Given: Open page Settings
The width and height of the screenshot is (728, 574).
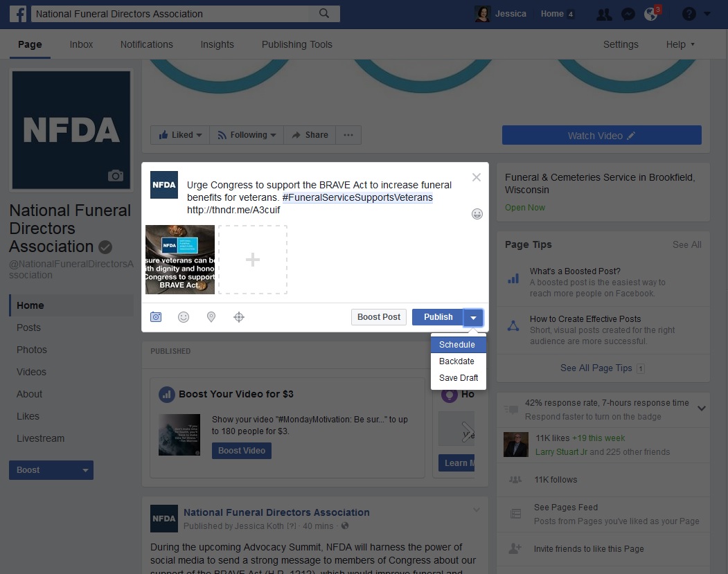Looking at the screenshot, I should tap(621, 44).
